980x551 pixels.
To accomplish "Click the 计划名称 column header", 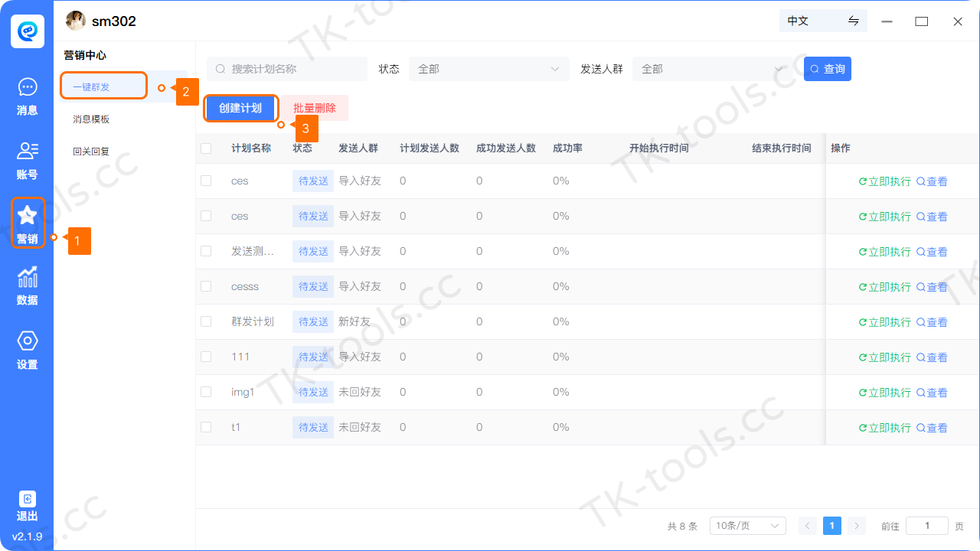I will (x=251, y=148).
